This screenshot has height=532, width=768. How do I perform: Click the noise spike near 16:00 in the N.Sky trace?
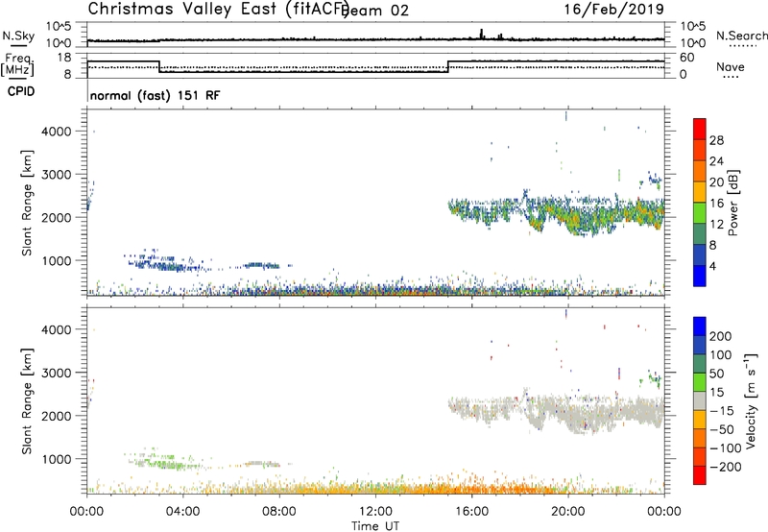pyautogui.click(x=481, y=34)
